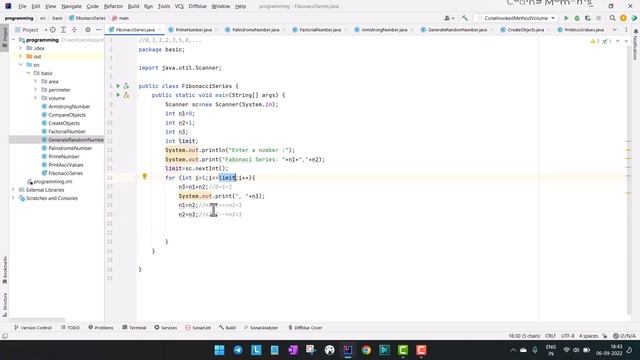Click UTF-8 encoding in status bar

coord(567,336)
